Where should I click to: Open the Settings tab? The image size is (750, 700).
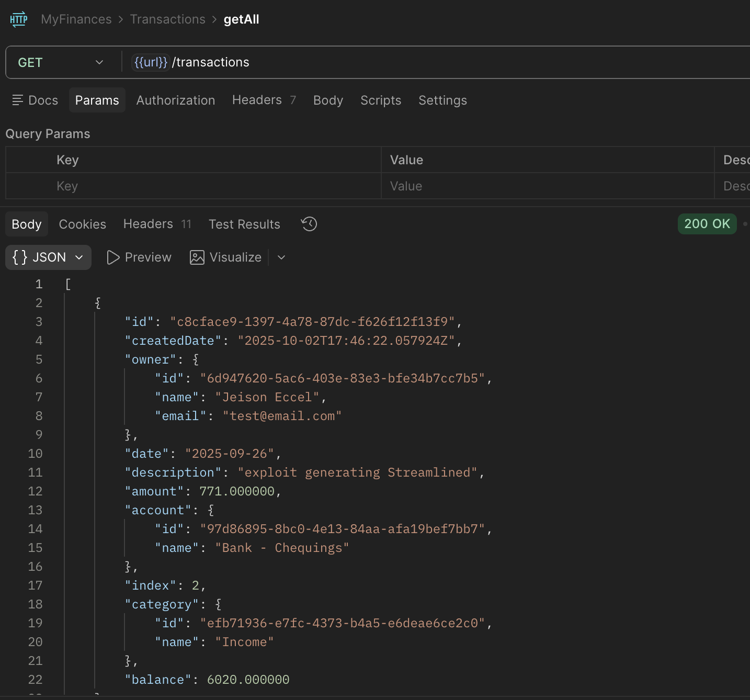click(442, 100)
